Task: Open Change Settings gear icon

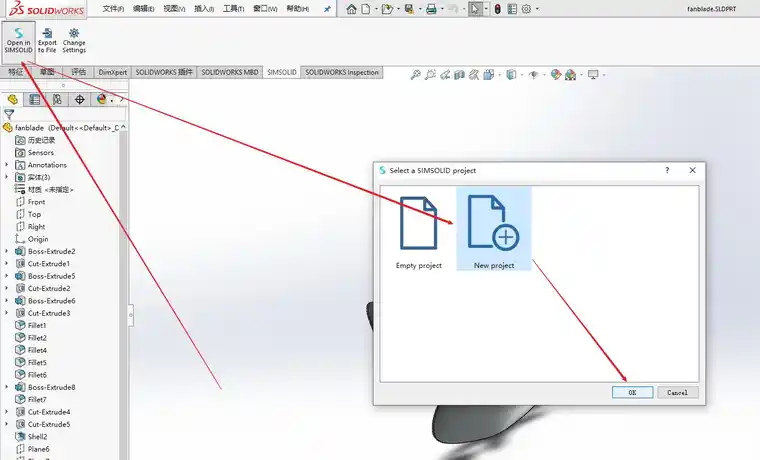Action: click(x=74, y=41)
